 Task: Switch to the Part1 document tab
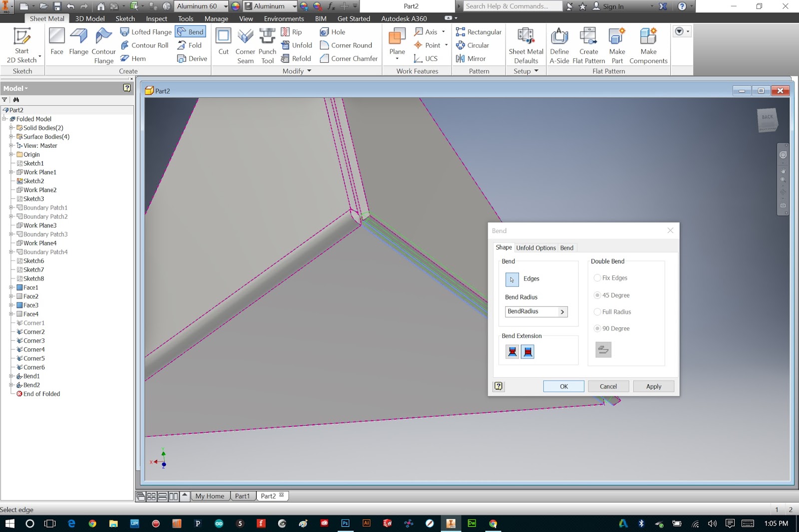(243, 496)
